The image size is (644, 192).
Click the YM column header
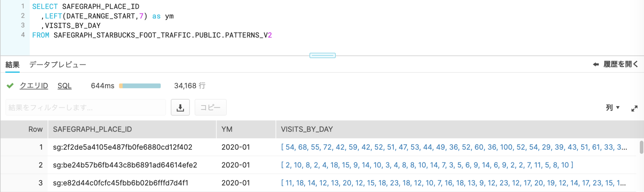(x=227, y=129)
